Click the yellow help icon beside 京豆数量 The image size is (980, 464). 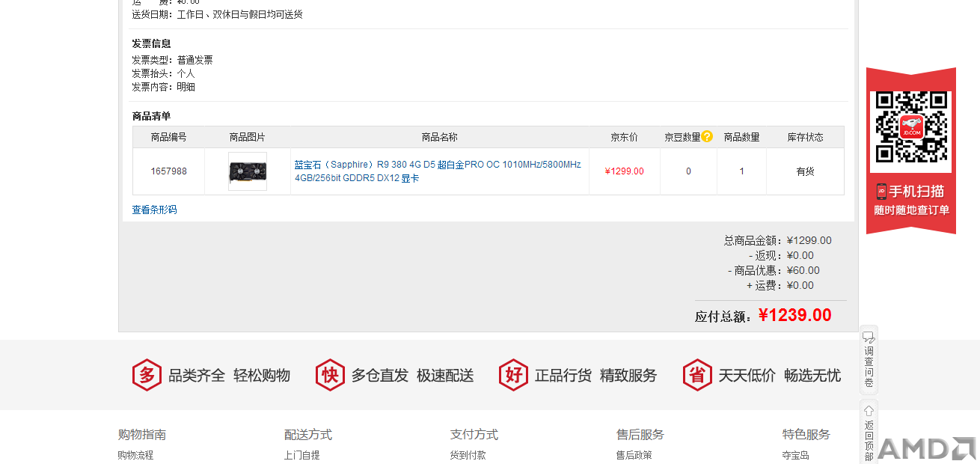click(707, 136)
